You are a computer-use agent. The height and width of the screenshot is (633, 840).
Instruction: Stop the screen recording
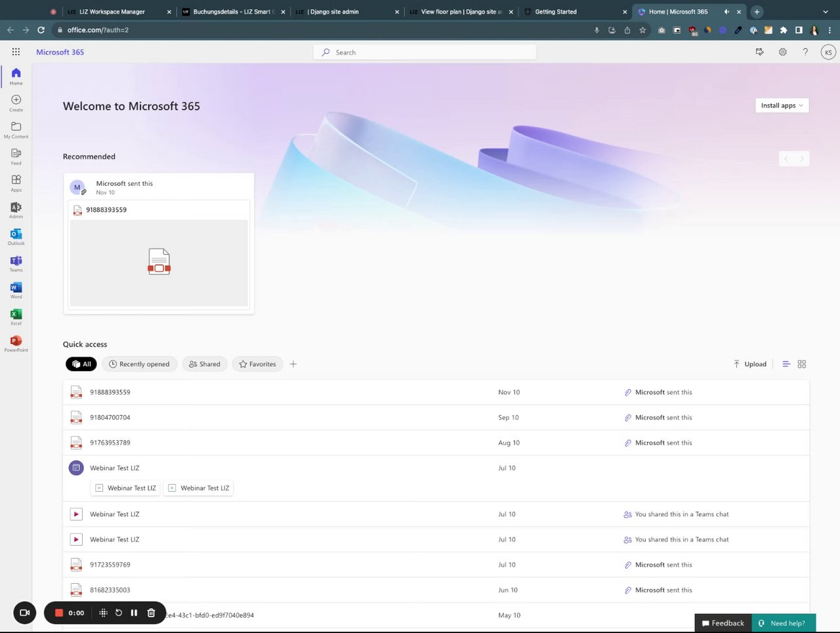tap(58, 613)
